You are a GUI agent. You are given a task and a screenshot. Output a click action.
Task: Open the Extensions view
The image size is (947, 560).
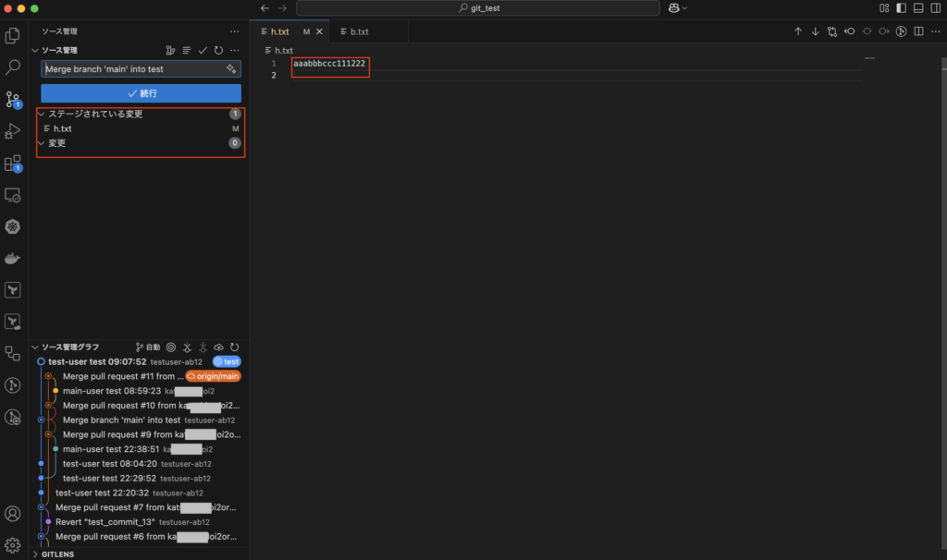(x=13, y=164)
